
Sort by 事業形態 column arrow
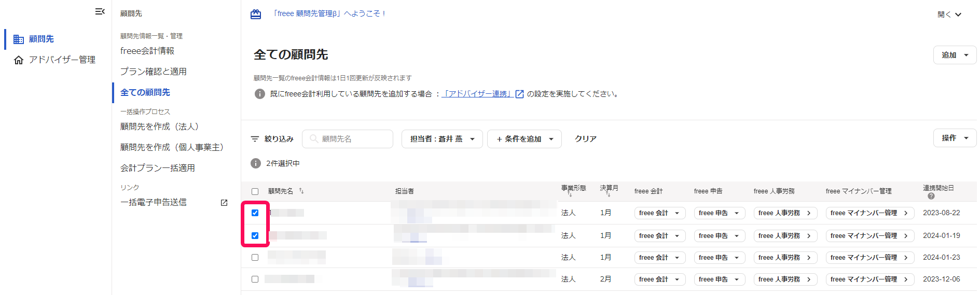(570, 194)
